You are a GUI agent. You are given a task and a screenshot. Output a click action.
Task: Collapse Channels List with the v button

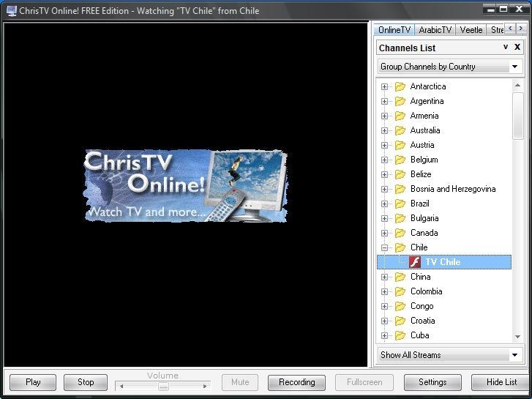506,47
